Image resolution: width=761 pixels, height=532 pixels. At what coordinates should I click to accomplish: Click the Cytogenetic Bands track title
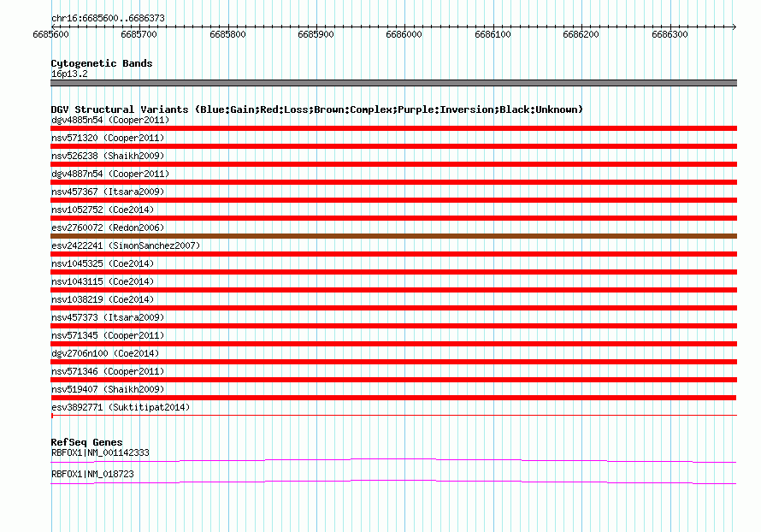(x=102, y=63)
